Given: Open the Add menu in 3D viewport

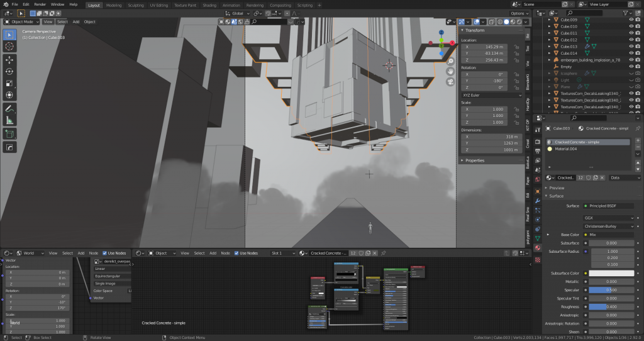Looking at the screenshot, I should tap(76, 22).
